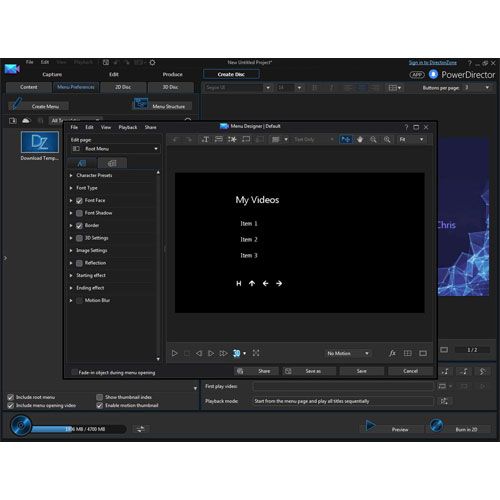Enable the Font Shadow checkbox
Viewport: 500px width, 500px height.
79,213
